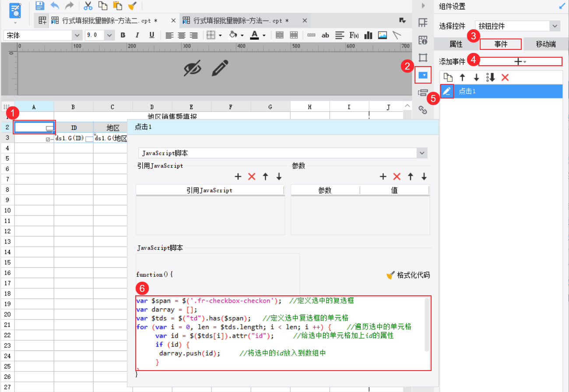Insert an image into the cell

(383, 35)
